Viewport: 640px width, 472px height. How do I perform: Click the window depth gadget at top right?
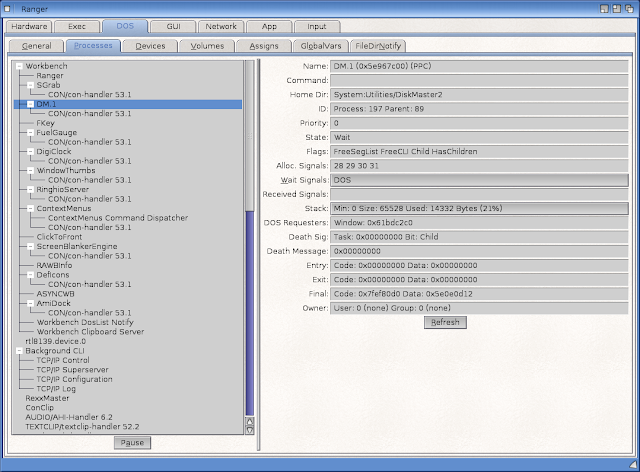(x=630, y=8)
